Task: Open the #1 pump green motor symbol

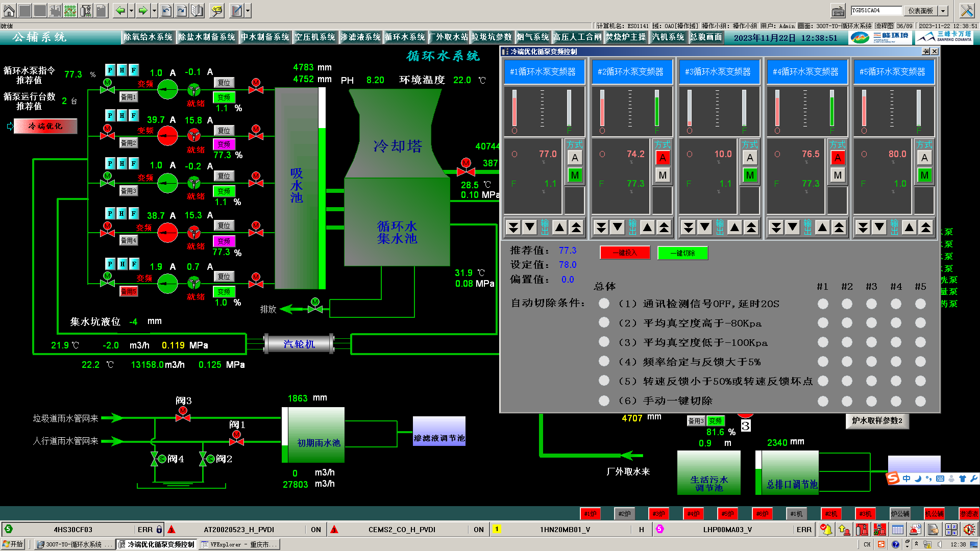Action: [x=167, y=90]
